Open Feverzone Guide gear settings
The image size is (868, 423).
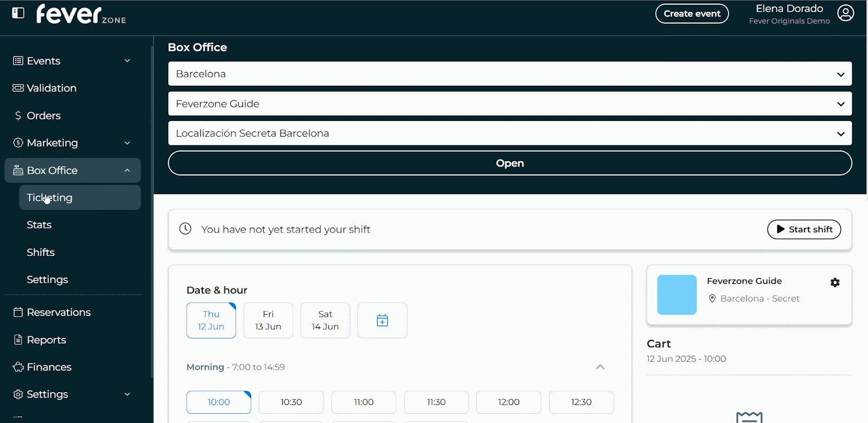click(x=835, y=283)
